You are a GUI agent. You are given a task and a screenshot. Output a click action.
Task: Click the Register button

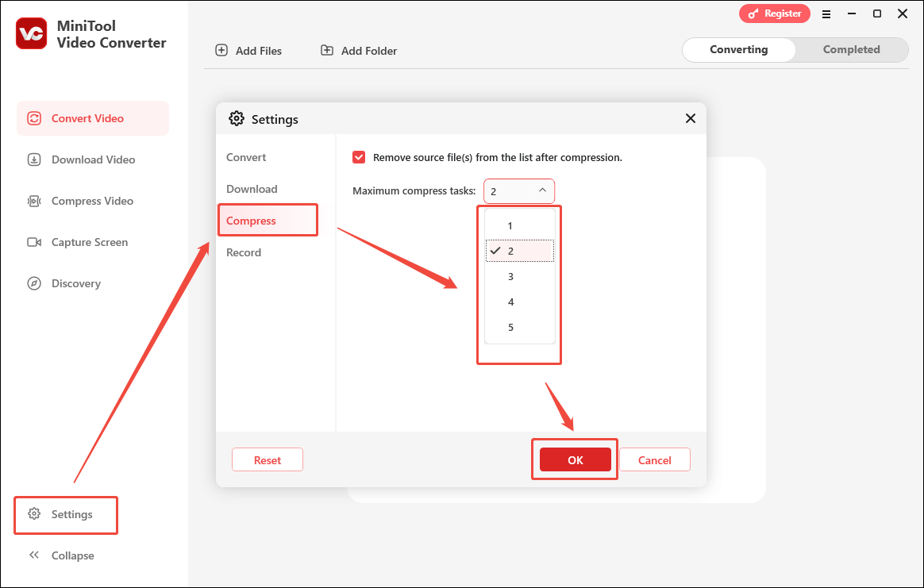tap(775, 13)
